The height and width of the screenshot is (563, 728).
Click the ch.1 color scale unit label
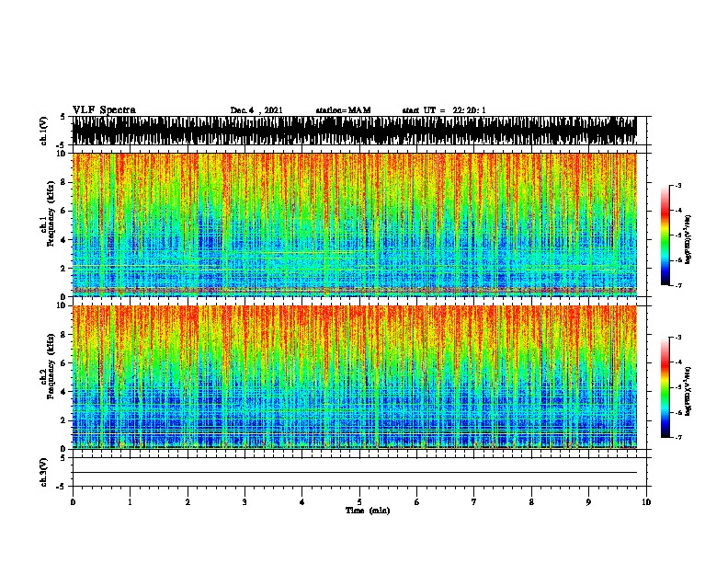tap(688, 239)
